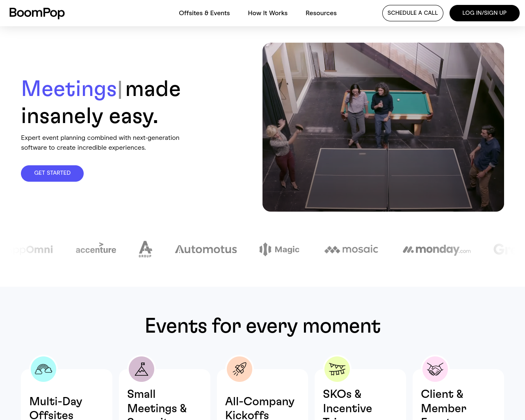
Task: Click the handshake icon for Client & Member
Action: click(435, 369)
